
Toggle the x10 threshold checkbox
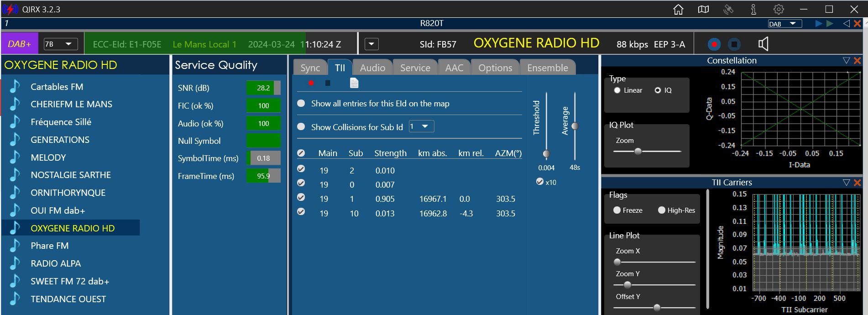[540, 182]
